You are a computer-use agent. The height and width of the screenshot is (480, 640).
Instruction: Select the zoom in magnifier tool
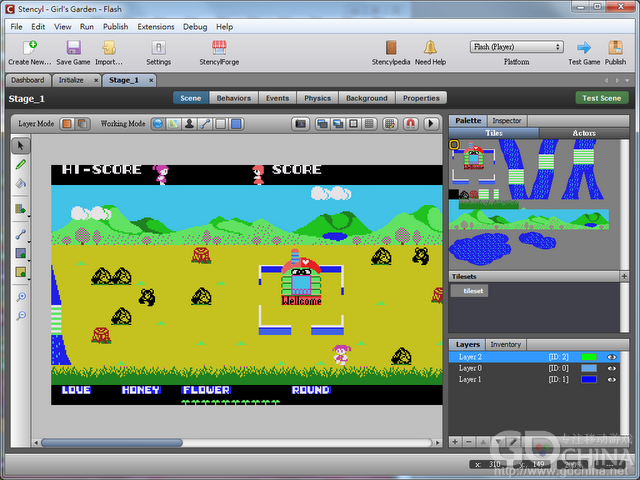tap(21, 297)
